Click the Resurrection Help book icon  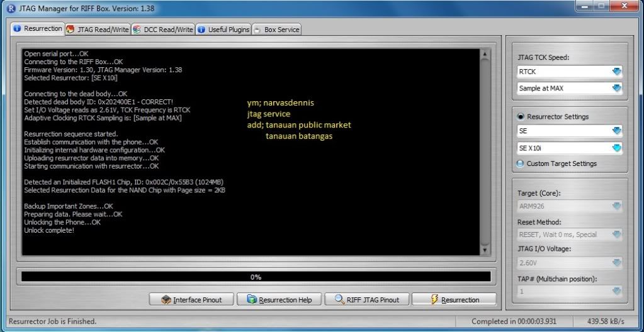click(x=252, y=299)
